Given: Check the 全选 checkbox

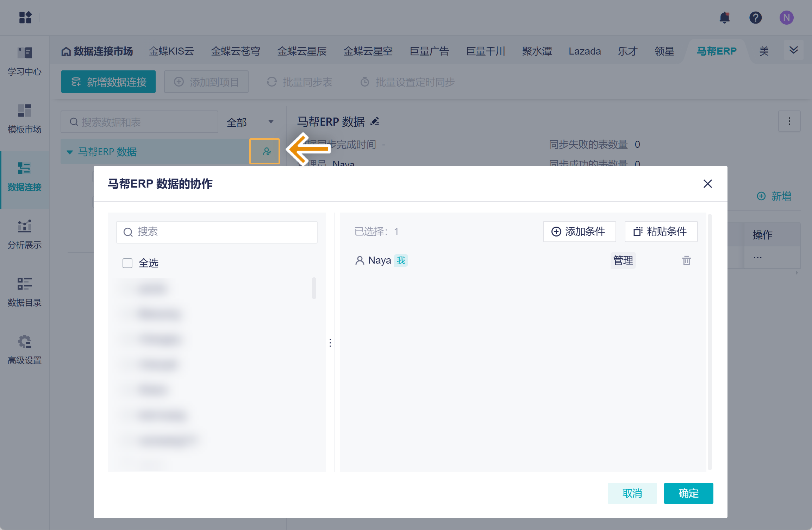Looking at the screenshot, I should (x=127, y=263).
